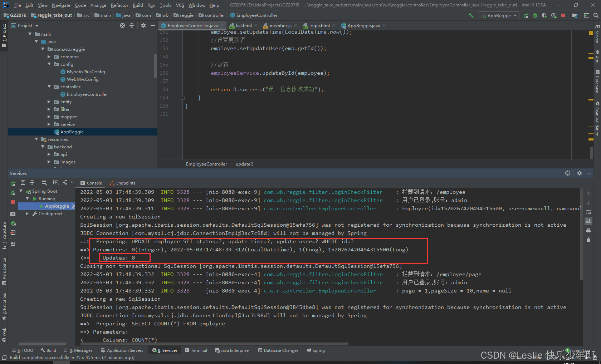
Task: Start debugging with the top toolbar bug icon
Action: 535,15
